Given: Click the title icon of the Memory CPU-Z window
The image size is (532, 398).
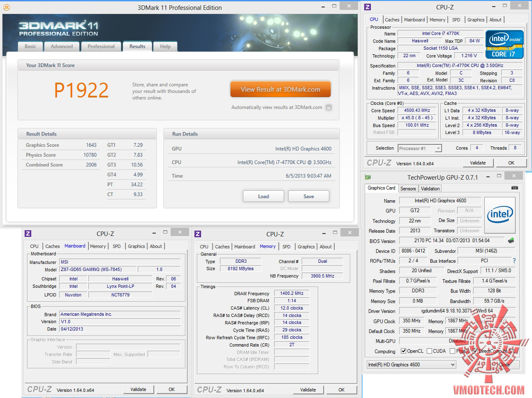Looking at the screenshot, I should [198, 234].
